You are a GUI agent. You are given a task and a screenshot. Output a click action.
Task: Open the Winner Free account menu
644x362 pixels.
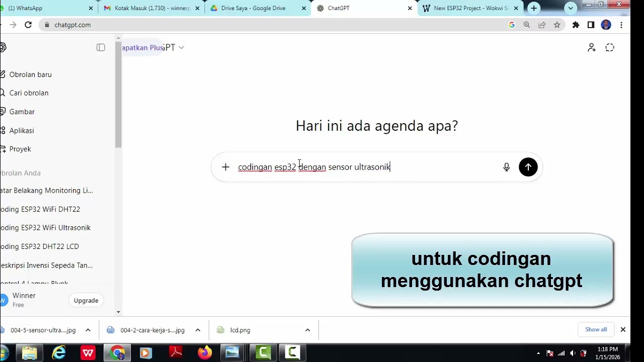tap(24, 300)
